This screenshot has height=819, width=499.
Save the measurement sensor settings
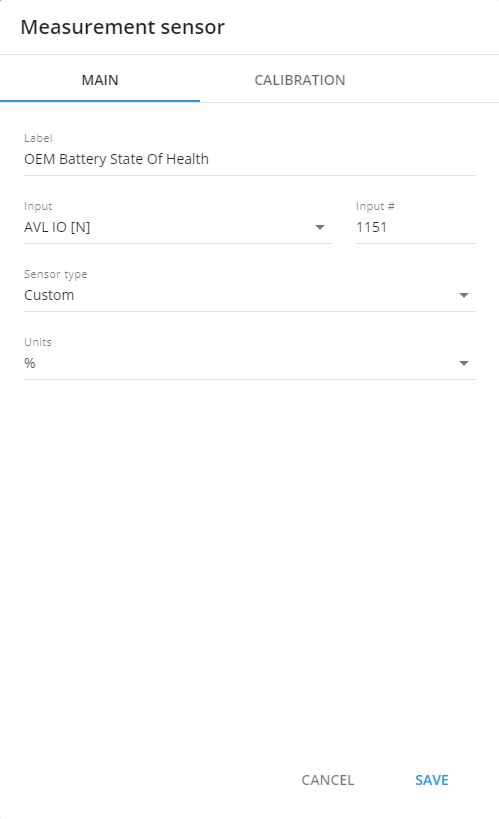(x=432, y=780)
